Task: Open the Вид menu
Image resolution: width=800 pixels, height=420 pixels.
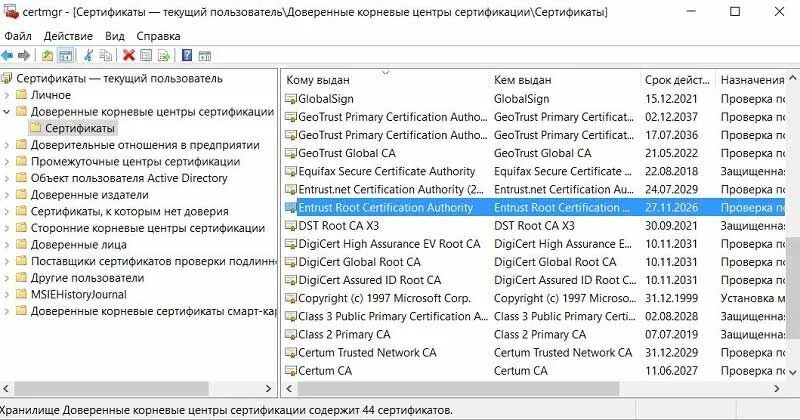Action: click(x=114, y=36)
